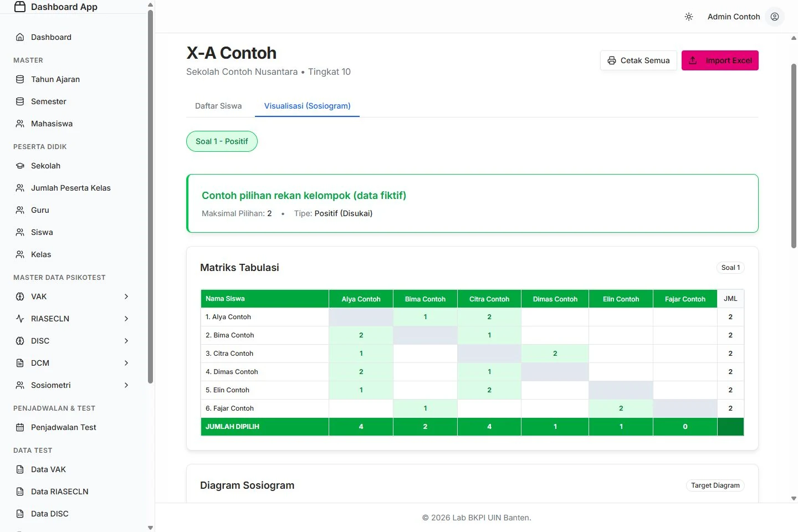Click the Data VAK file icon

point(20,469)
